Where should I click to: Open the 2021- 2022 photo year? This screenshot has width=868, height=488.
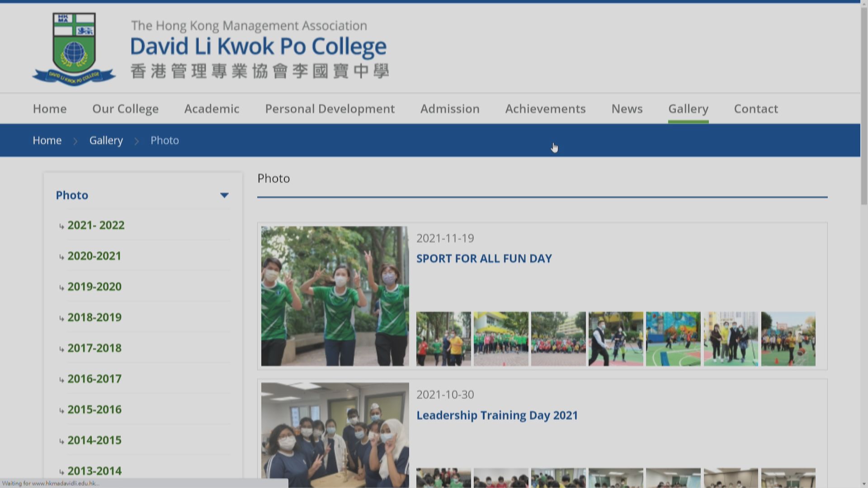point(96,225)
